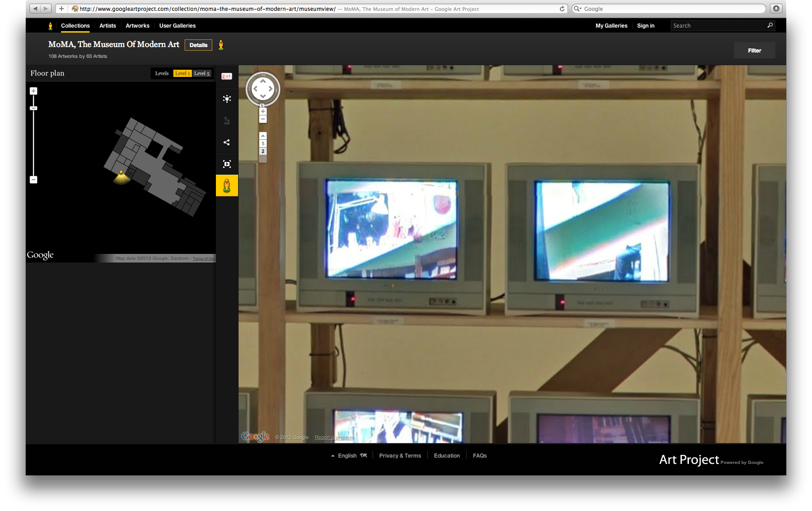Go up a floor with the level arrow
Viewport: 812px width, 511px height.
(x=263, y=136)
